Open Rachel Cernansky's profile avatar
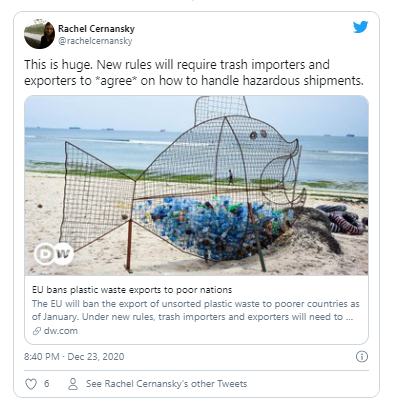 point(39,34)
